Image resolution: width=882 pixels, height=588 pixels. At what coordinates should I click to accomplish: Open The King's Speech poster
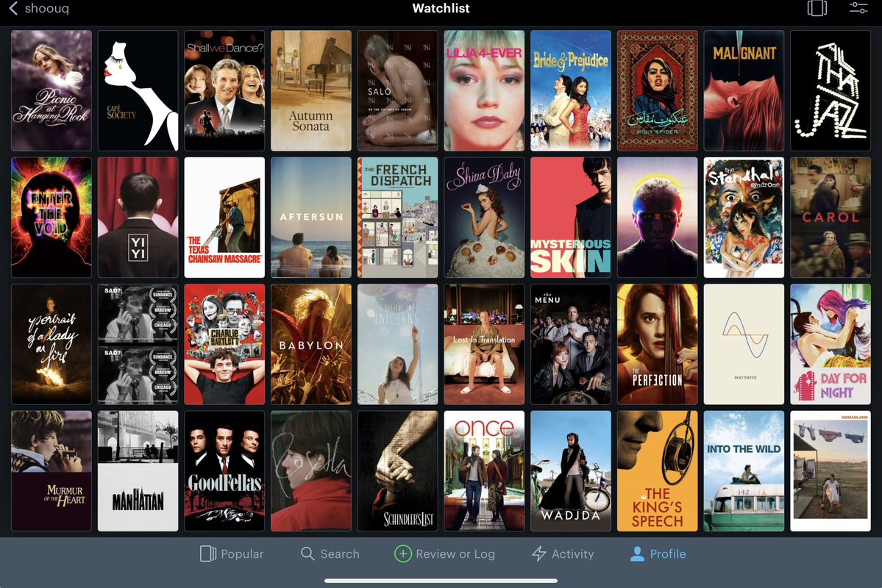click(658, 471)
